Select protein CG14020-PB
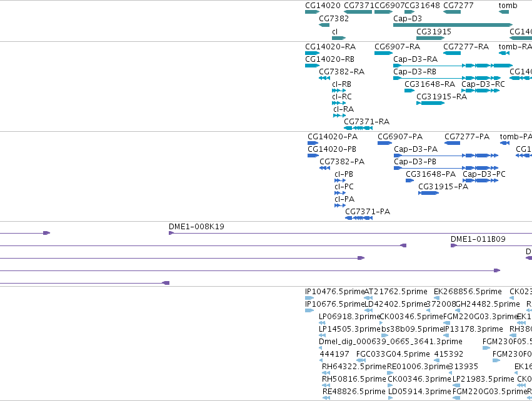 click(313, 156)
